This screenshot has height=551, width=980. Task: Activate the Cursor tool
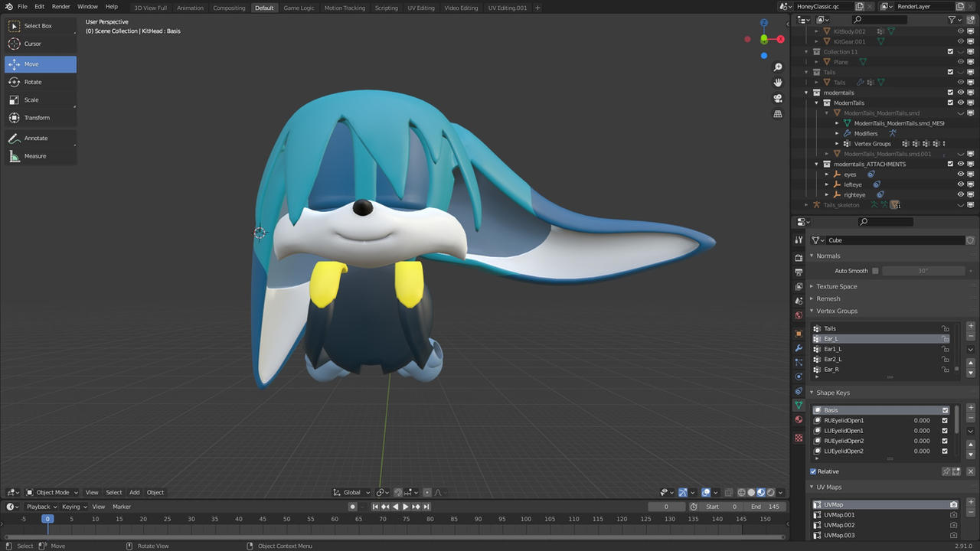click(x=41, y=44)
